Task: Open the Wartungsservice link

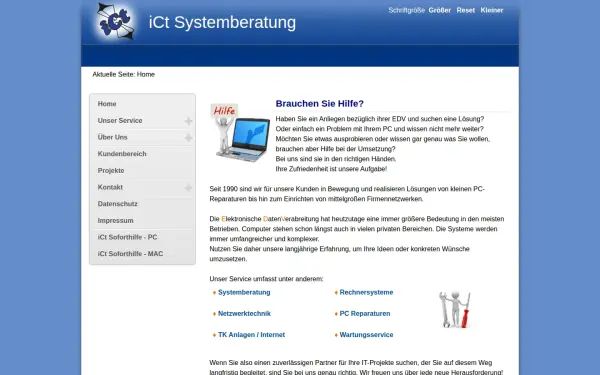Action: (366, 335)
